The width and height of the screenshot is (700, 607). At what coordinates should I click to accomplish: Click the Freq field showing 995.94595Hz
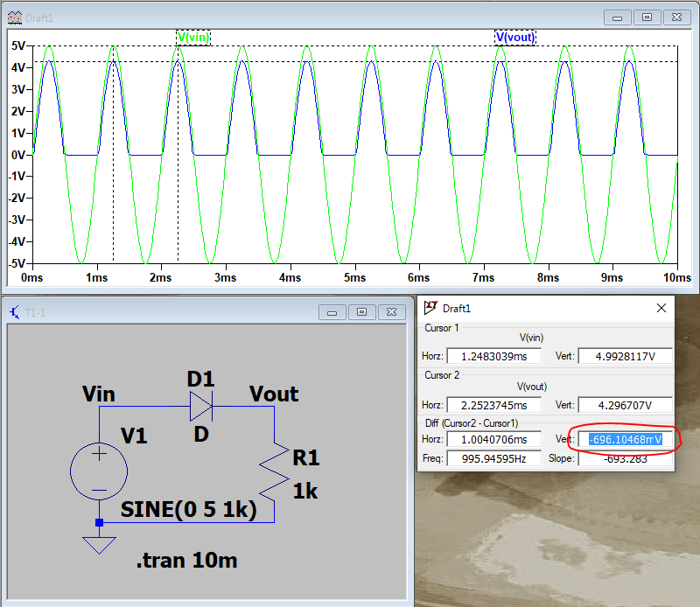[x=492, y=458]
